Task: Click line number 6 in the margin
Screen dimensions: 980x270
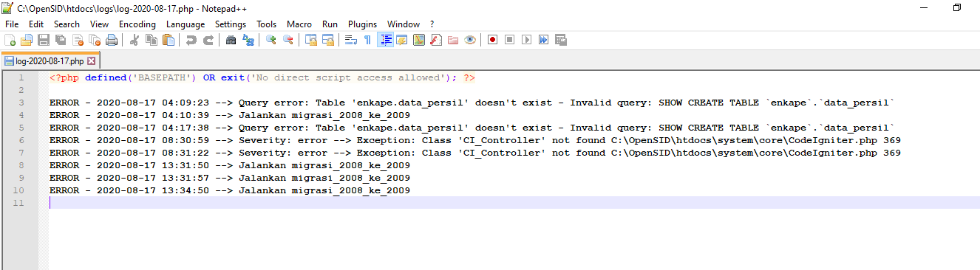Action: tap(21, 140)
